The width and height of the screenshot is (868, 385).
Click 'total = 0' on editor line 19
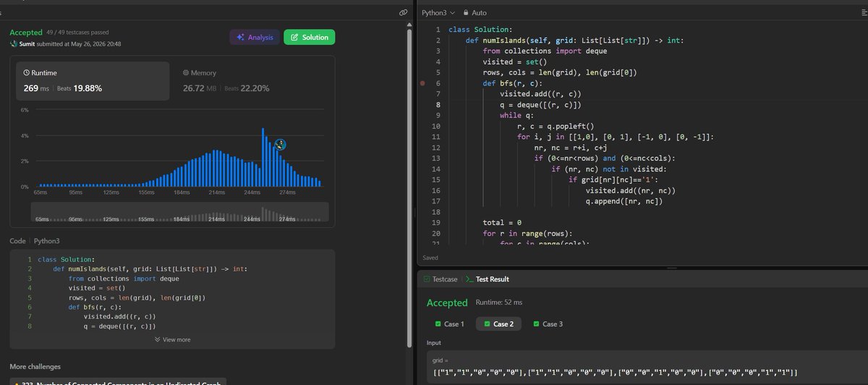(502, 224)
